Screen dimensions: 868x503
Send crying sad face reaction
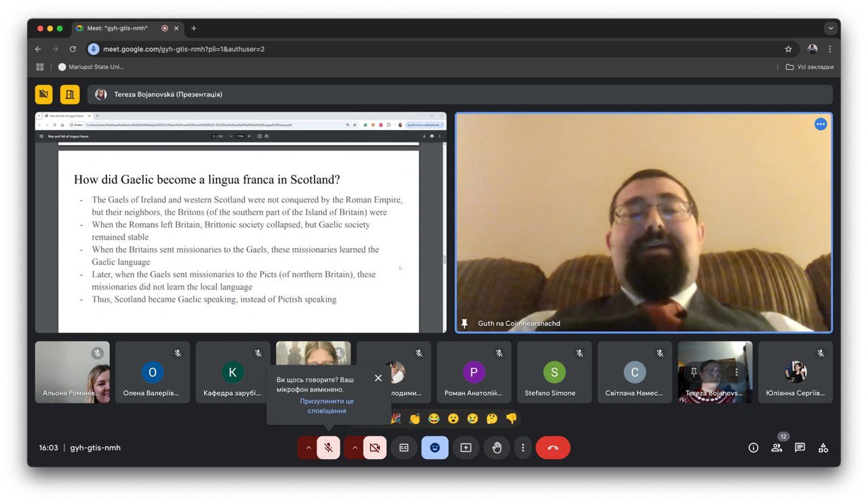[x=473, y=419]
